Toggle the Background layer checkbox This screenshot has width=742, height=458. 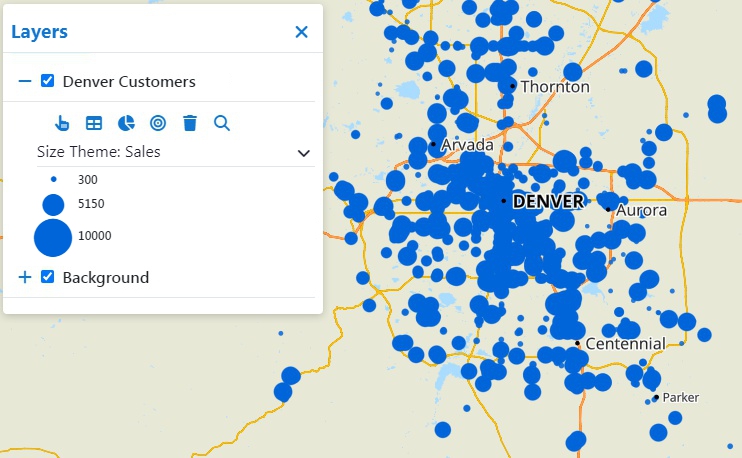coord(47,277)
